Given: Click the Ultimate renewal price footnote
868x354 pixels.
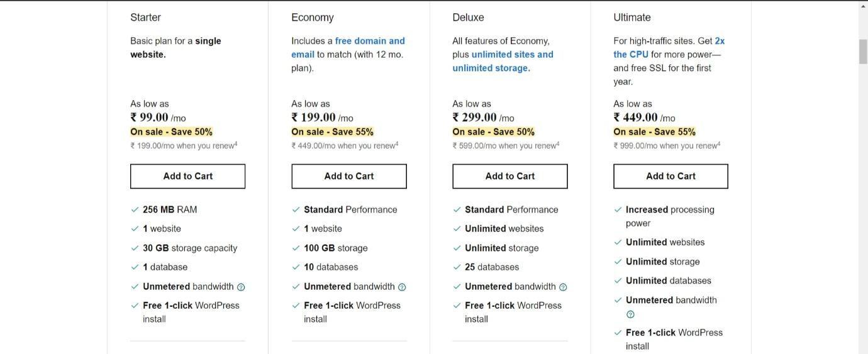Looking at the screenshot, I should 719,143.
